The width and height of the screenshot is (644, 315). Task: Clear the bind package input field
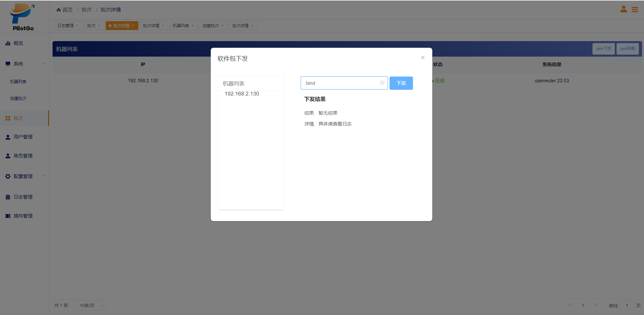pos(382,83)
